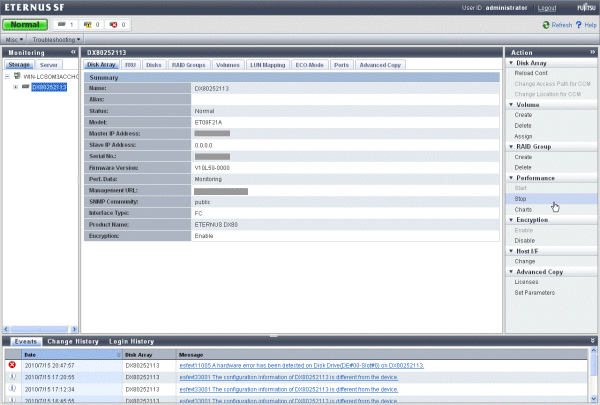Click the device count icon in status bar

[x=62, y=24]
